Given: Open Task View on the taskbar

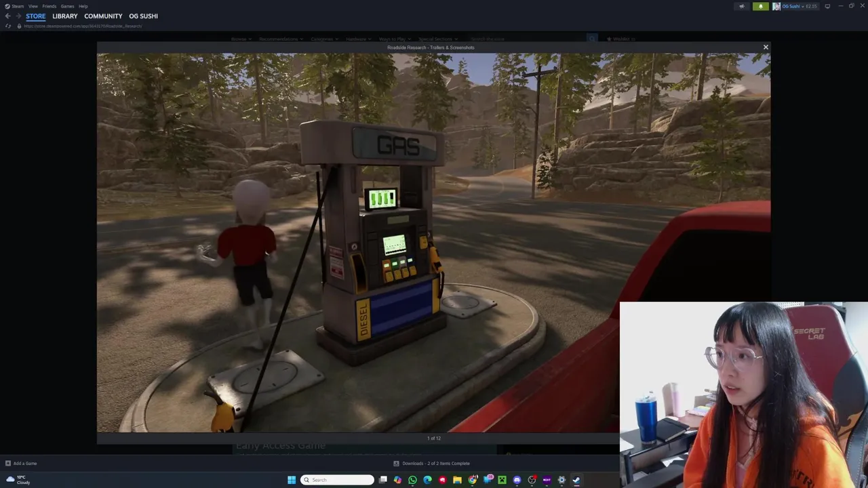Looking at the screenshot, I should (x=383, y=480).
